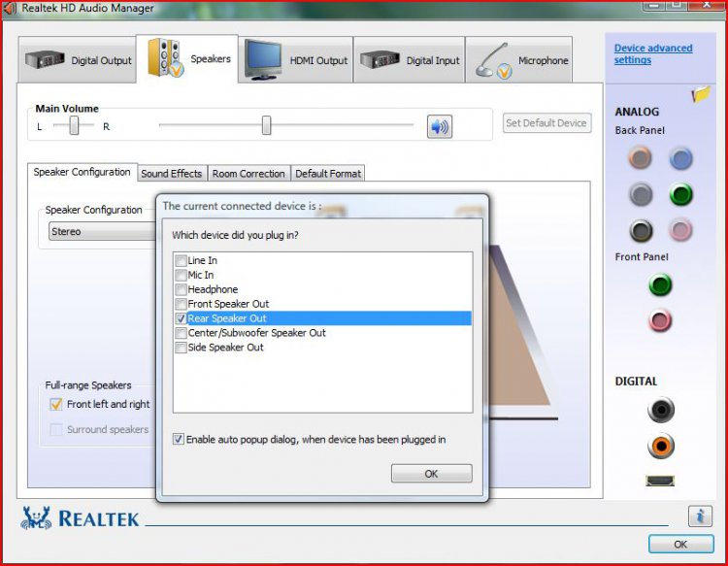Toggle Front left and right checkbox
The image size is (728, 566).
pos(56,405)
